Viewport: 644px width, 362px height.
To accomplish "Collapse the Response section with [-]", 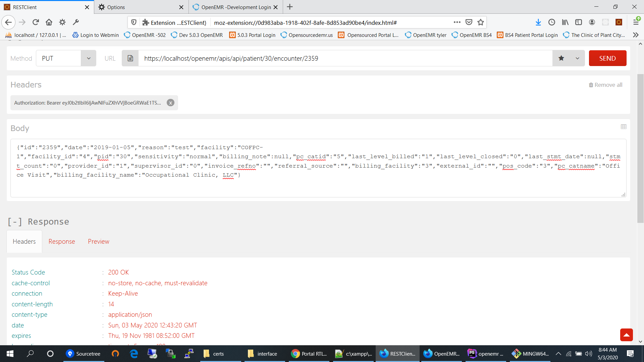I will point(15,221).
